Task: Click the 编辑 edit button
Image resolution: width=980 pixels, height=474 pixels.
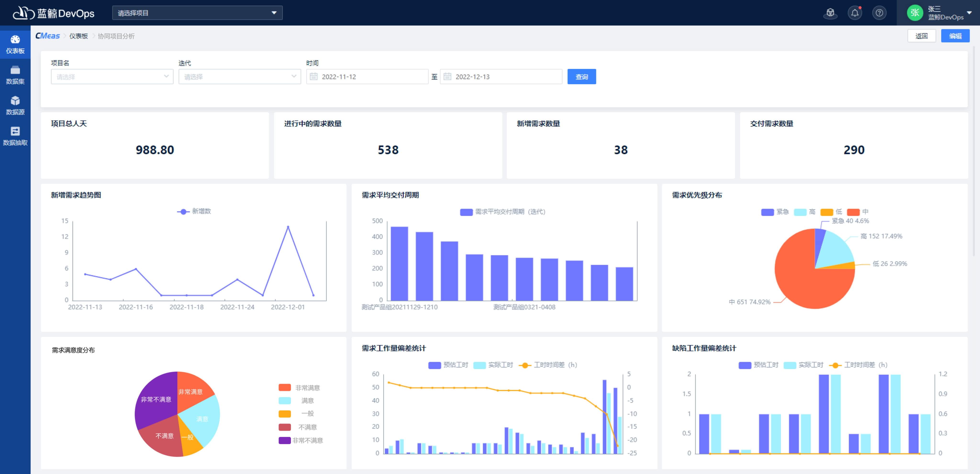Action: coord(955,36)
